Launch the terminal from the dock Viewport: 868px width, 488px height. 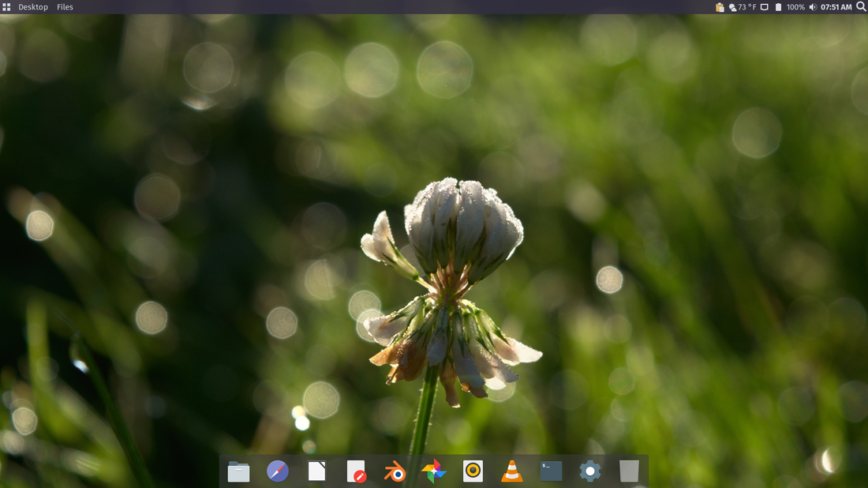click(x=551, y=471)
